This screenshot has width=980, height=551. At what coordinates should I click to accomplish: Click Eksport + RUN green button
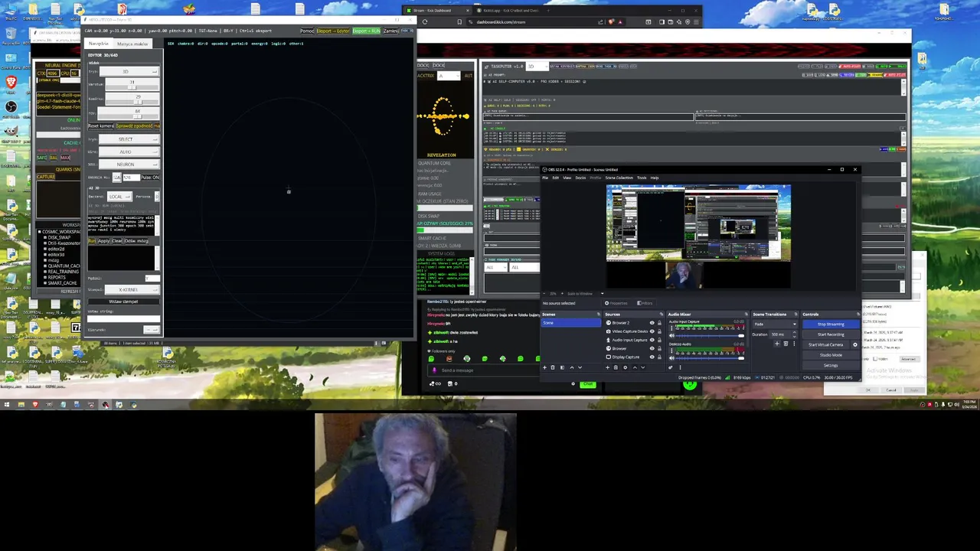366,31
